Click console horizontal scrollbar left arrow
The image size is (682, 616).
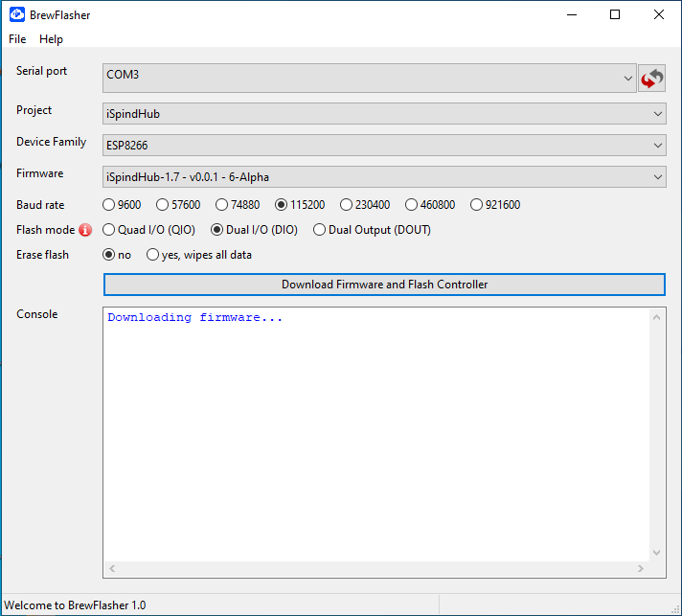112,569
